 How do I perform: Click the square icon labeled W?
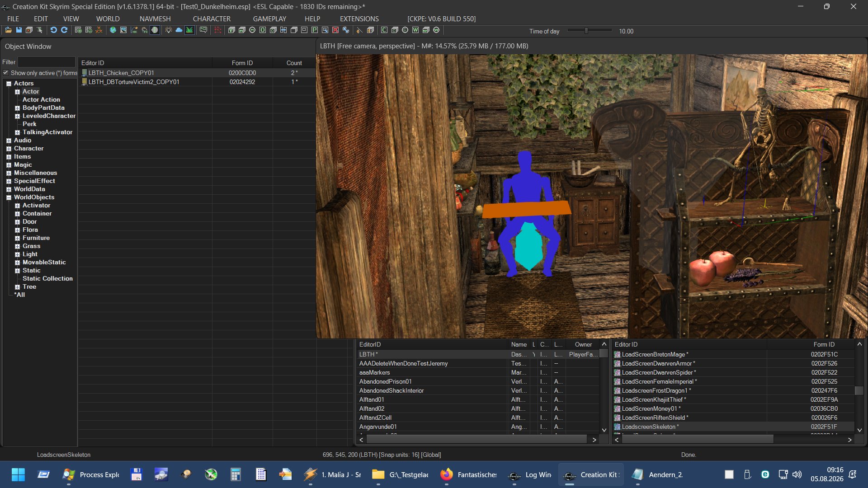415,30
